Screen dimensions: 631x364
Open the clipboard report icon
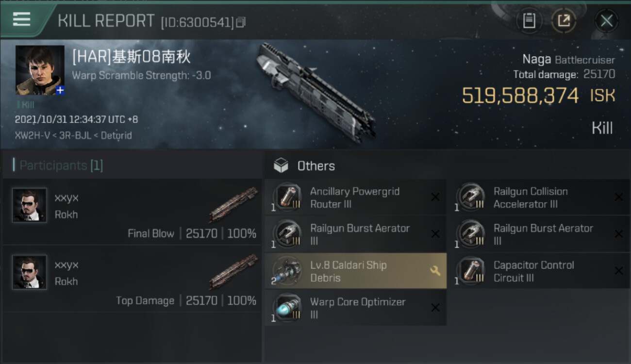[x=529, y=21]
